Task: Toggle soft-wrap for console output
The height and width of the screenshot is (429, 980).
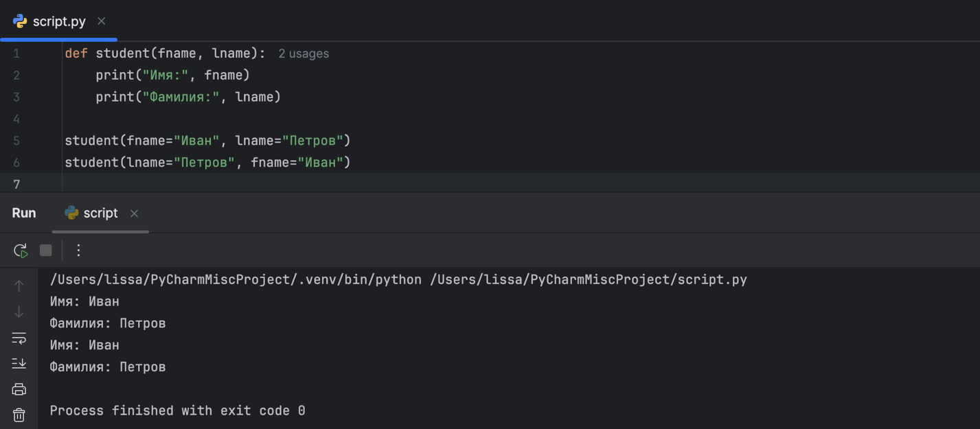Action: tap(19, 338)
